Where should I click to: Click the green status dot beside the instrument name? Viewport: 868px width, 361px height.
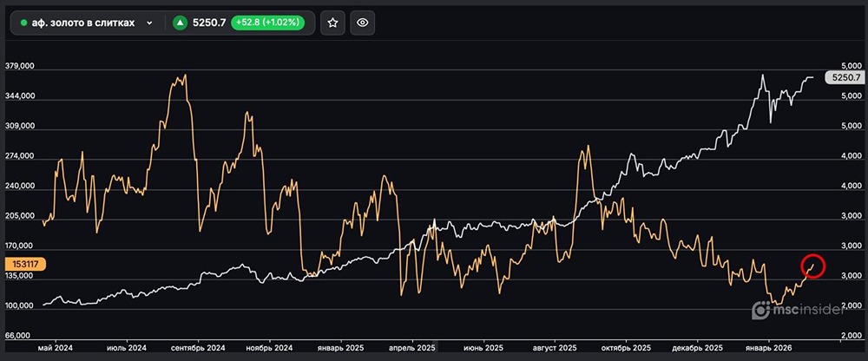23,23
